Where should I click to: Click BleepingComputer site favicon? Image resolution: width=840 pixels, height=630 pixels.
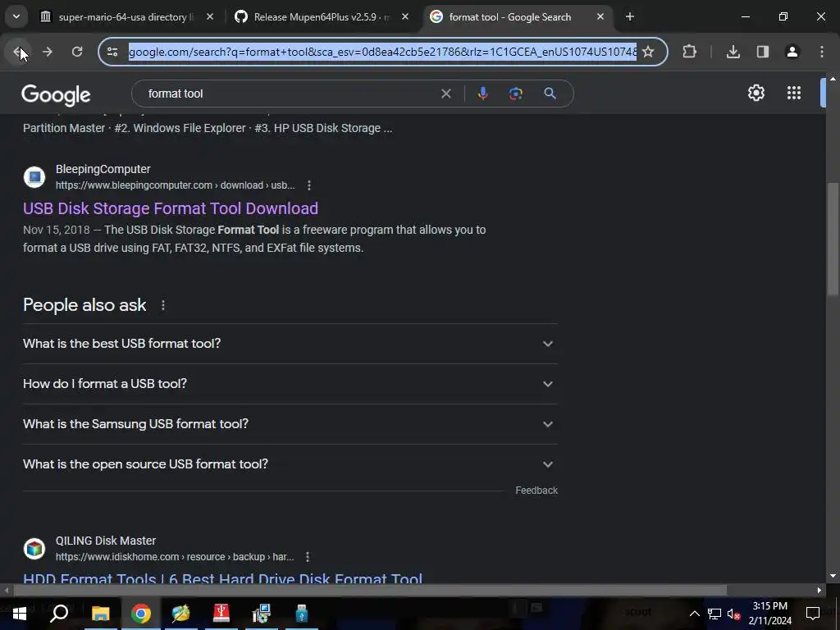pyautogui.click(x=34, y=177)
